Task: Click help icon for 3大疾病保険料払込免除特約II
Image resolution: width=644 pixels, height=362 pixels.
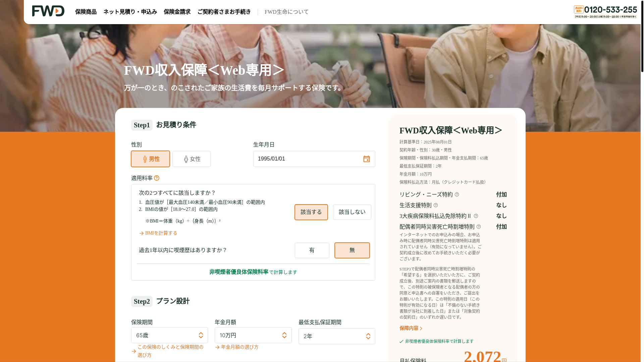Action: 476,216
